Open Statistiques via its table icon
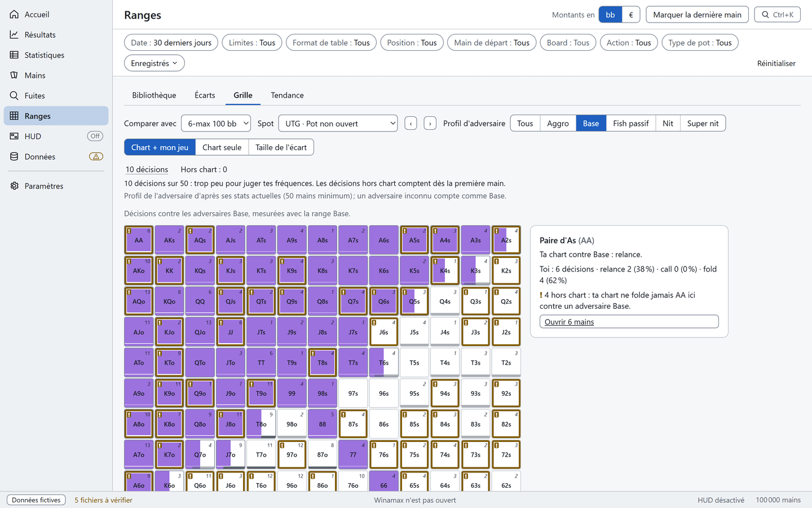The width and height of the screenshot is (812, 508). click(x=15, y=55)
